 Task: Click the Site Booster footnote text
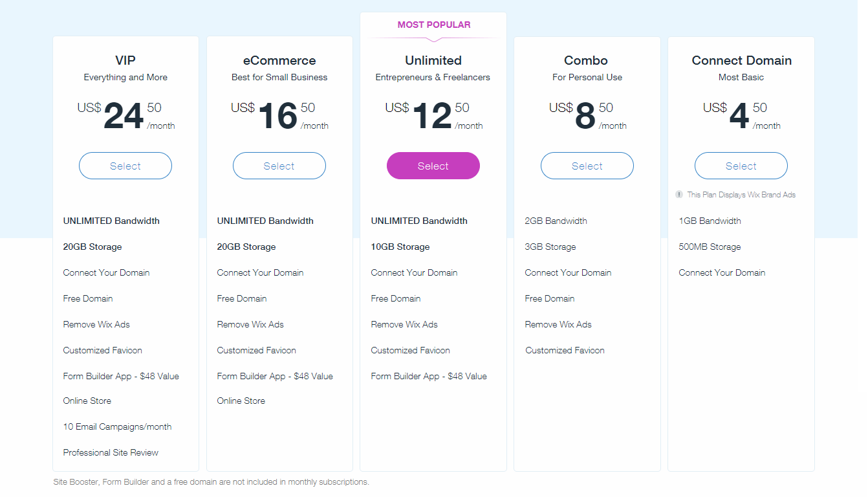(x=211, y=482)
